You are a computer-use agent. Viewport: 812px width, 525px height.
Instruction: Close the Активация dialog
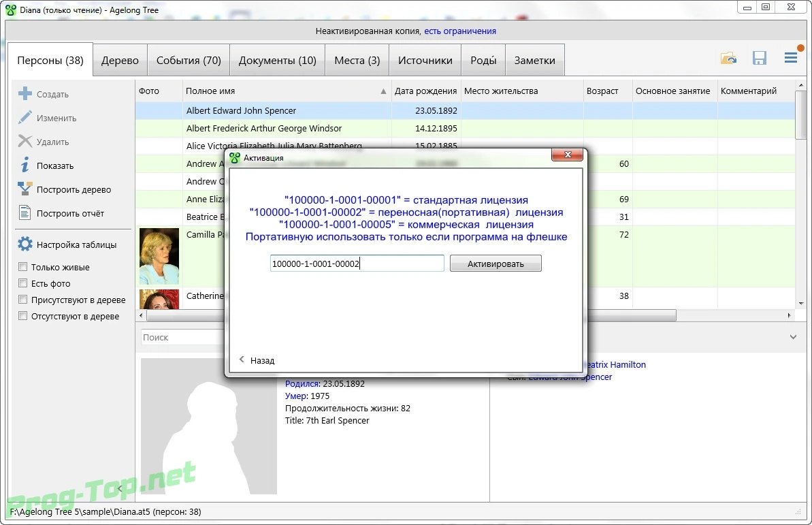567,155
